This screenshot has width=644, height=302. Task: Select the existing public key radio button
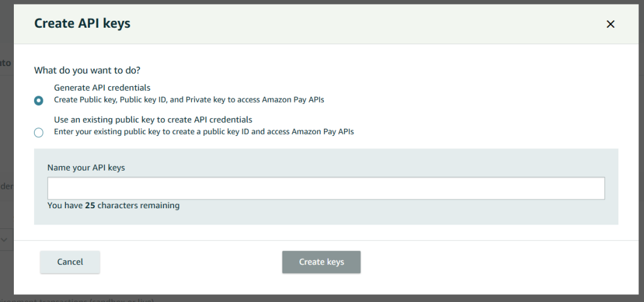pyautogui.click(x=39, y=132)
